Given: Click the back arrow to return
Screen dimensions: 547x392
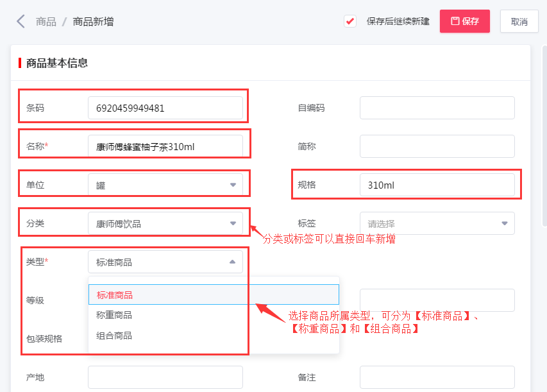Looking at the screenshot, I should coord(21,21).
